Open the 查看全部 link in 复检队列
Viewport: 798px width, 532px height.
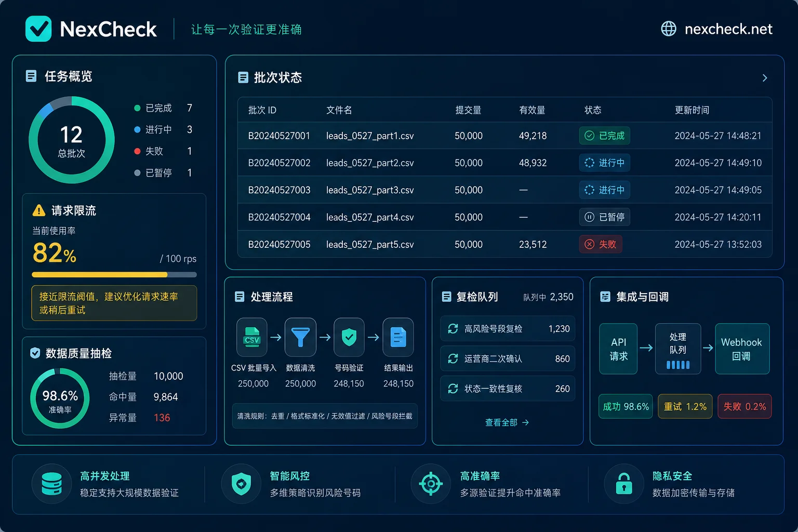[x=507, y=422]
